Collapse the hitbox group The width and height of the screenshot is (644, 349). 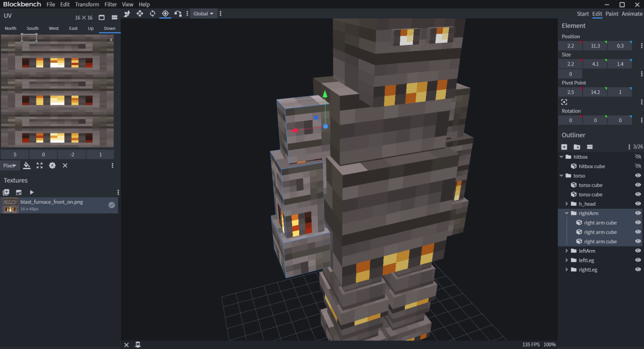(562, 157)
